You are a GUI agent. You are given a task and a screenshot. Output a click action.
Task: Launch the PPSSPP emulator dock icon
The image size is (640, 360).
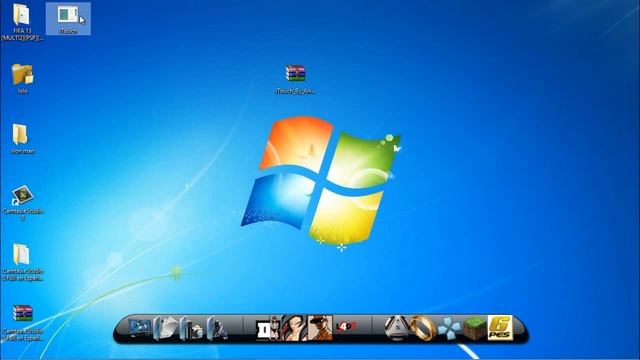[x=448, y=329]
